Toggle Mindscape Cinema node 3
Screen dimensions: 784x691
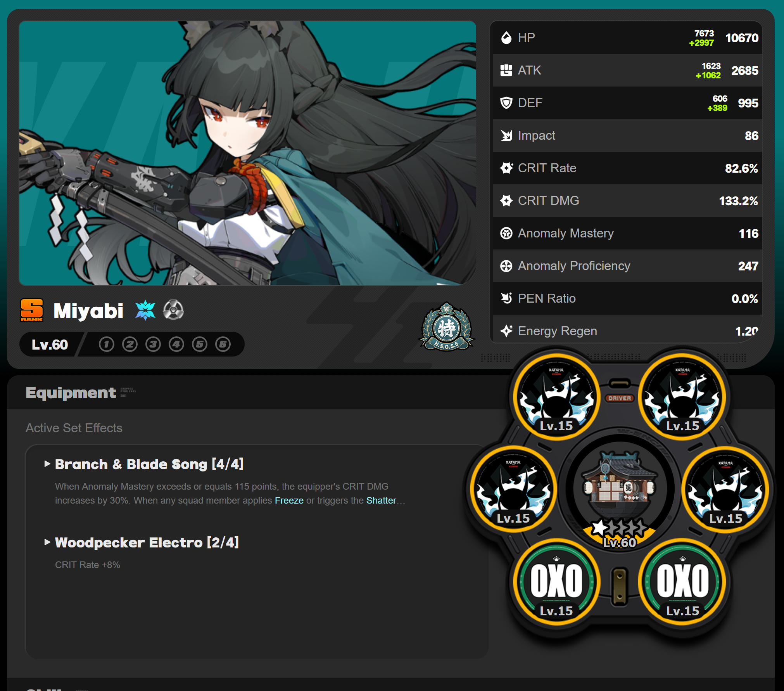point(153,344)
